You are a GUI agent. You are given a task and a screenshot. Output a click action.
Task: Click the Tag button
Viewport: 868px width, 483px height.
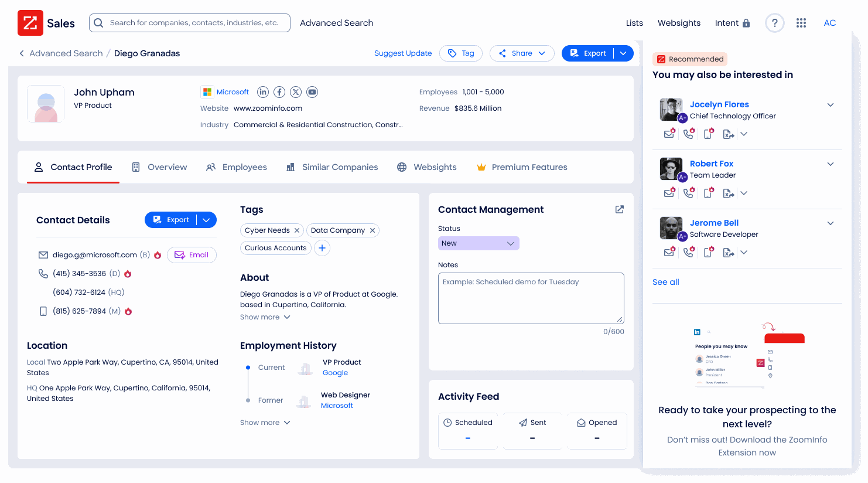461,53
